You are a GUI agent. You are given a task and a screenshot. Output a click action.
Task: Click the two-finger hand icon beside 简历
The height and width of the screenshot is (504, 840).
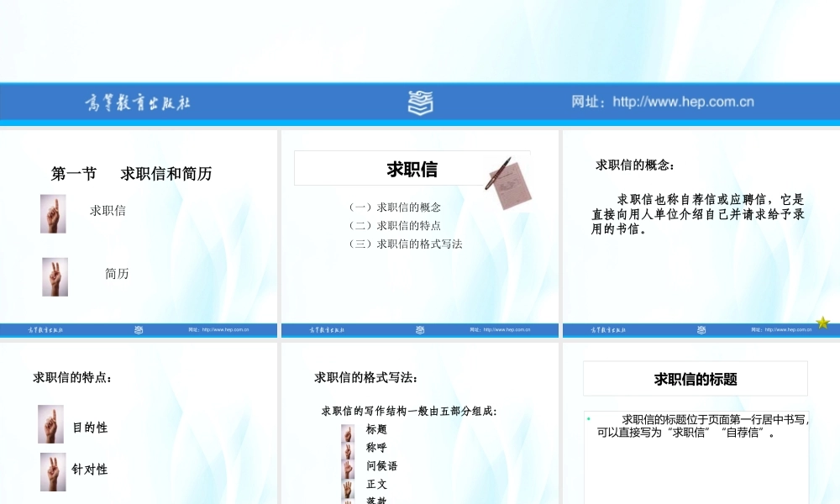pos(55,276)
